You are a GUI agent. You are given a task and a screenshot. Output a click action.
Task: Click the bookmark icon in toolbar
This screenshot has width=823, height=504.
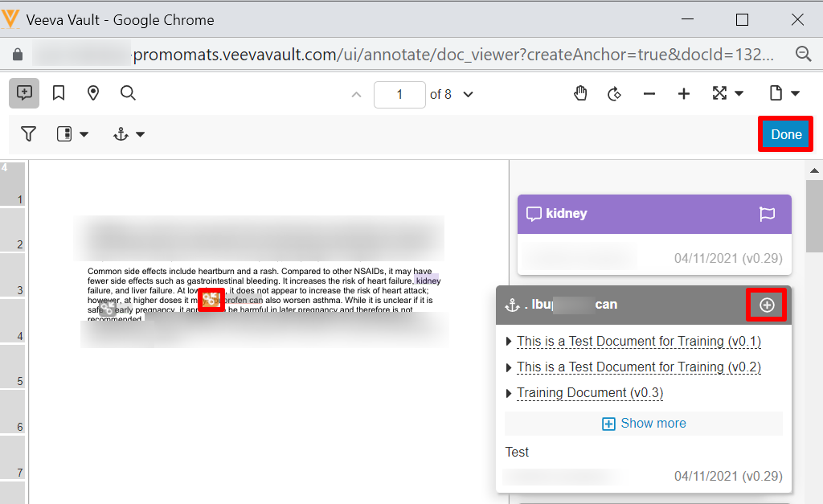click(59, 93)
